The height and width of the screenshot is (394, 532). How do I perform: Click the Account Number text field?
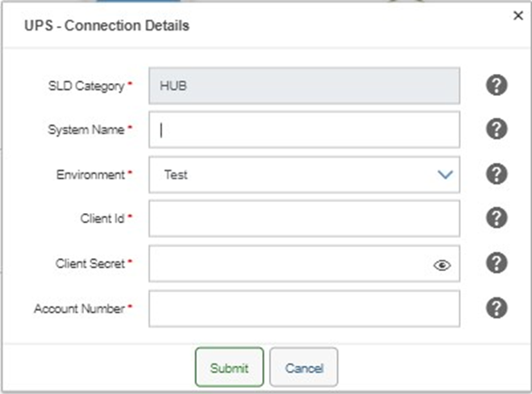pos(304,309)
